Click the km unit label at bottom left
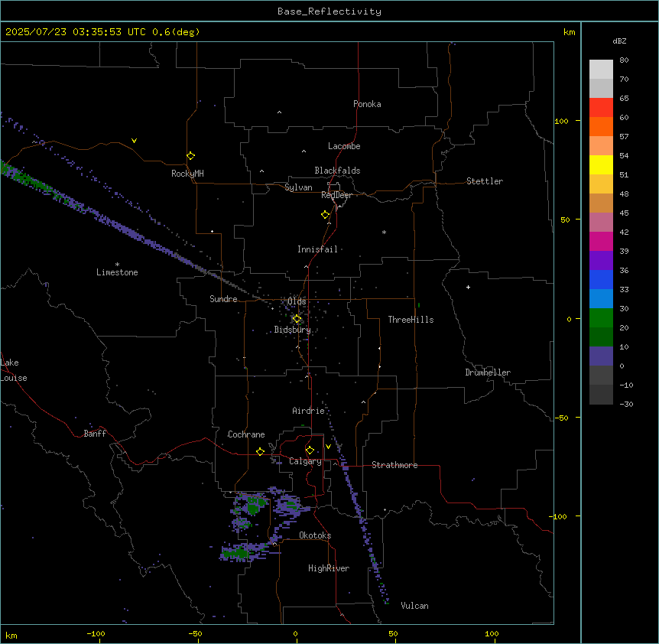The image size is (659, 644). 11,635
